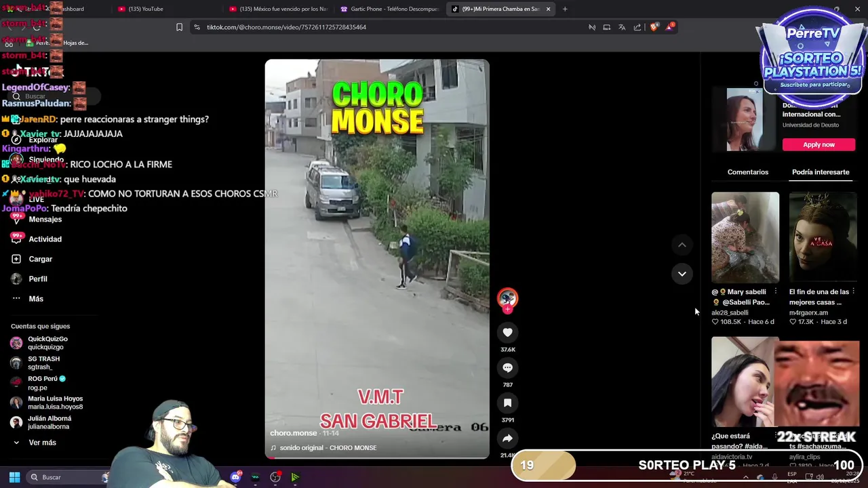Switch to México fue vencido tab

(278, 9)
